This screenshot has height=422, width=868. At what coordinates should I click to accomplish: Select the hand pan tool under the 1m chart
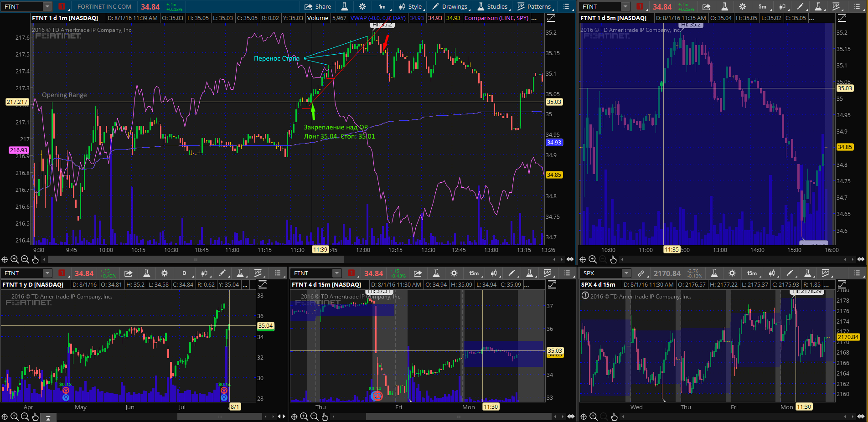pos(36,259)
